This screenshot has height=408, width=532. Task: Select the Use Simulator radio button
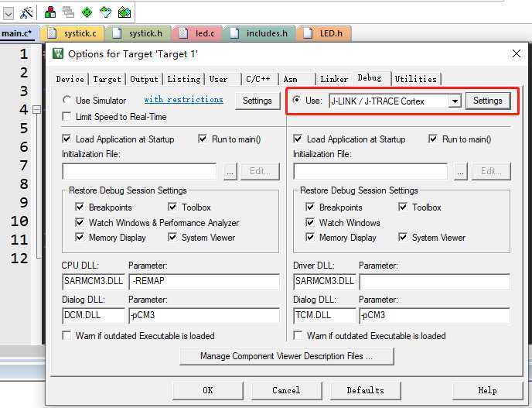click(66, 101)
